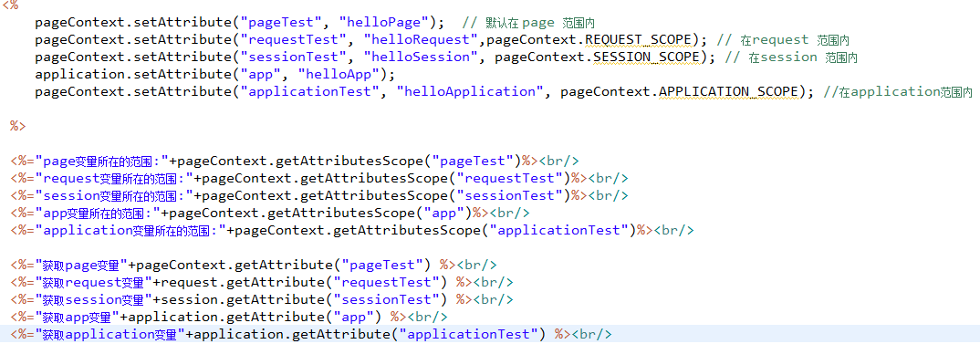Viewport: 980px width, 344px height.
Task: Click the closing %> scriptlet tag on its own line
Action: click(x=18, y=126)
